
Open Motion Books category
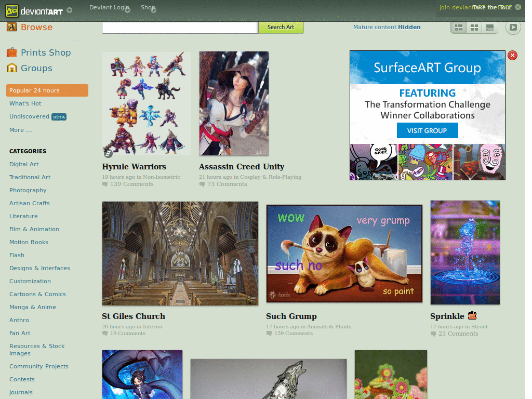pos(29,242)
